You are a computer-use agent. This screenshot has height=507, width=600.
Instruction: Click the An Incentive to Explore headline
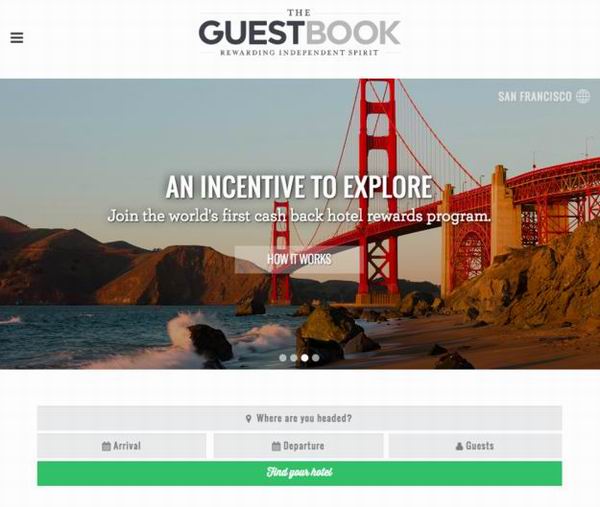(x=299, y=187)
